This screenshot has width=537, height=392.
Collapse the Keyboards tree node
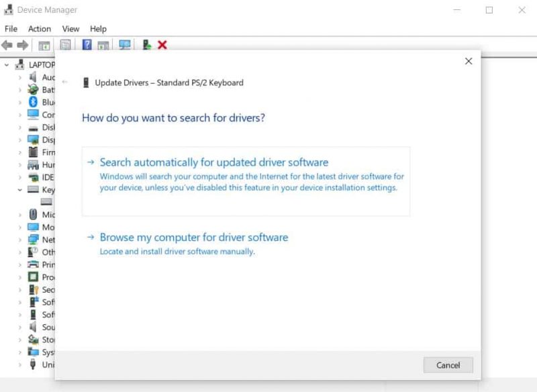pyautogui.click(x=18, y=190)
